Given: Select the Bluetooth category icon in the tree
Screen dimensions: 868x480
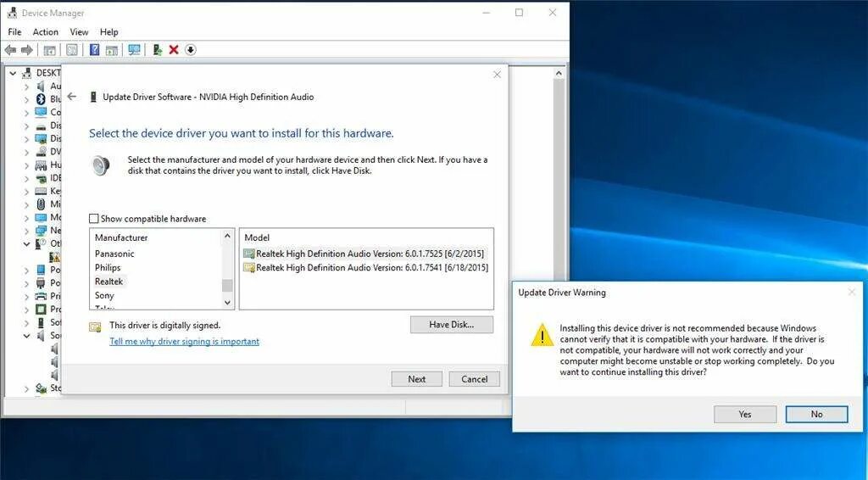Looking at the screenshot, I should click(x=41, y=99).
